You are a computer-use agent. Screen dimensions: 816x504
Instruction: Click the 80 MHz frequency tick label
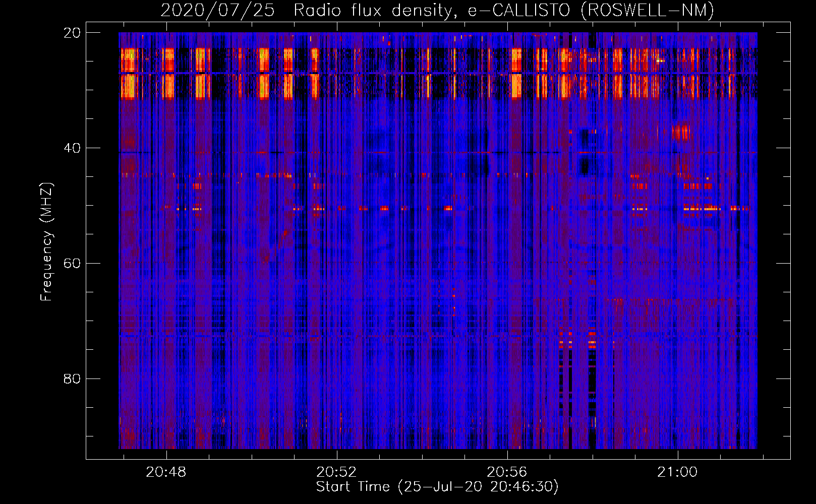pyautogui.click(x=72, y=379)
